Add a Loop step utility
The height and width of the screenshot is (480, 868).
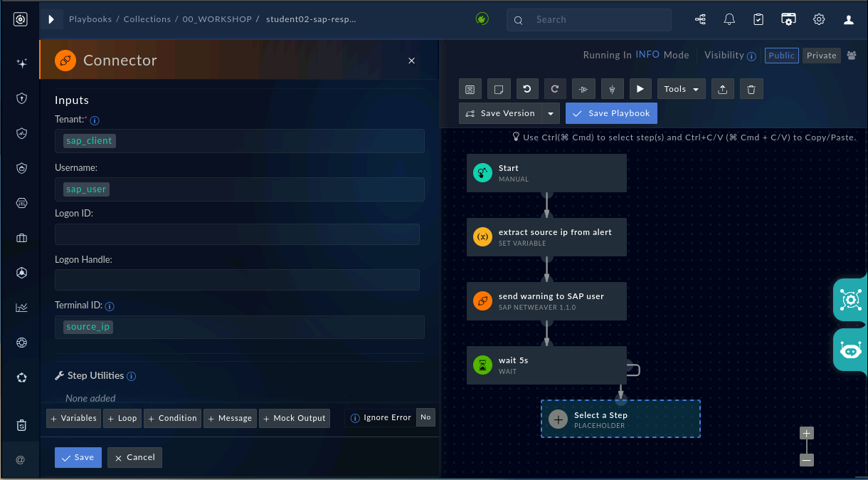click(x=122, y=418)
